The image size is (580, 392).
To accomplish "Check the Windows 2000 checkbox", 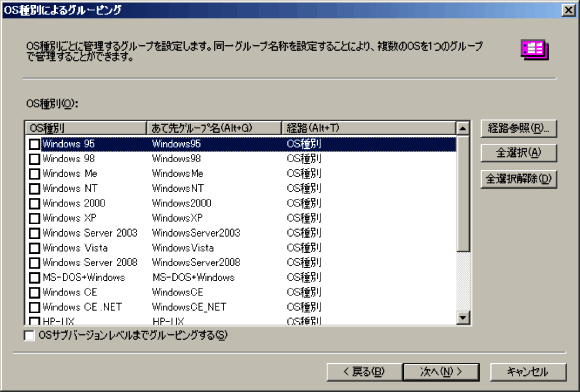I will coord(34,203).
